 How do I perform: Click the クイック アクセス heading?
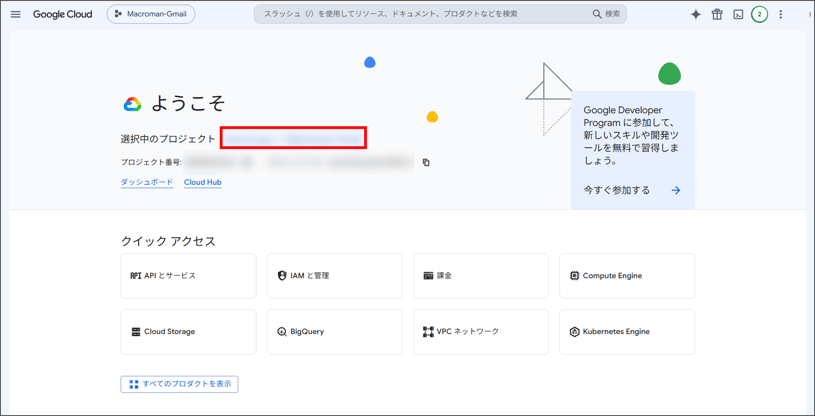(168, 241)
